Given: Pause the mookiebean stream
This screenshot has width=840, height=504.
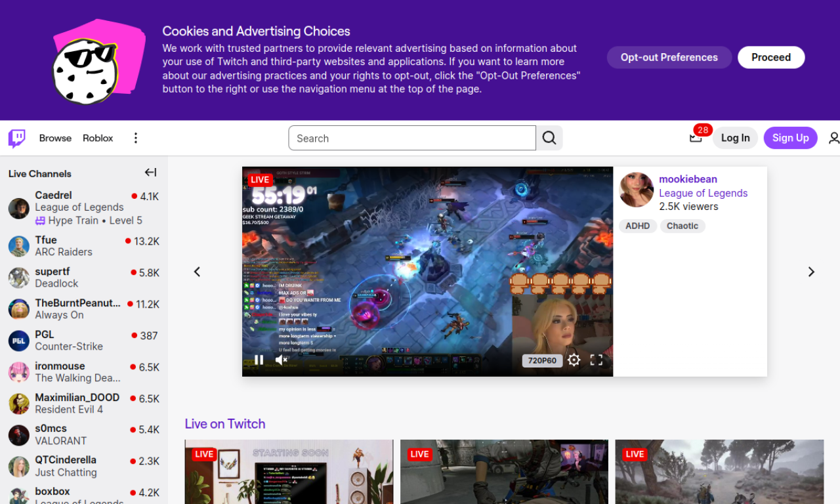Looking at the screenshot, I should [x=258, y=360].
